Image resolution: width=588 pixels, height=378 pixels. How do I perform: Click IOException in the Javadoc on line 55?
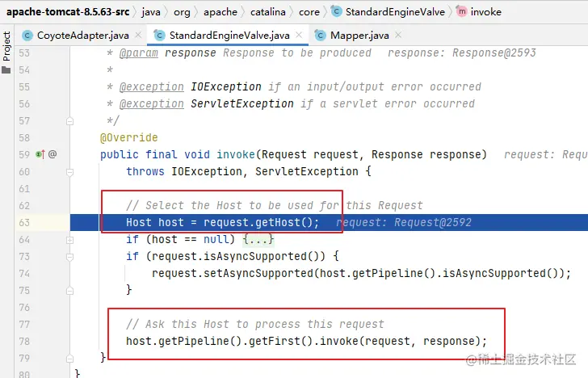tap(226, 86)
